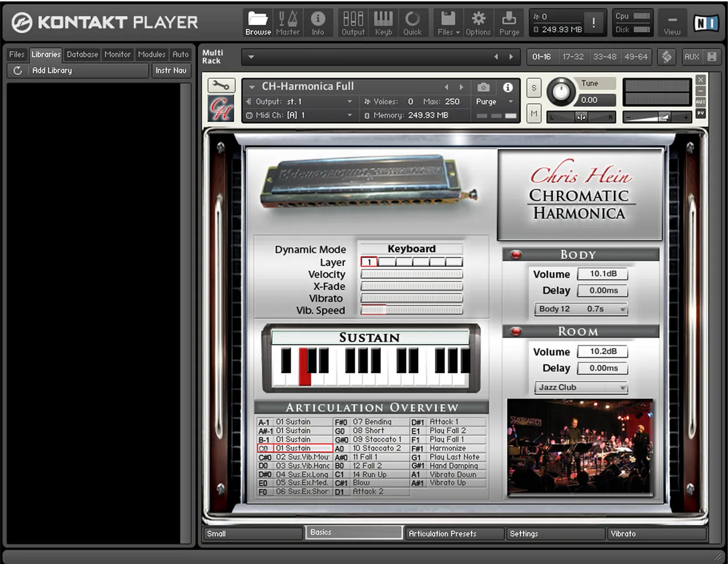The width and height of the screenshot is (728, 564).
Task: Switch to the Database tab
Action: pyautogui.click(x=83, y=55)
